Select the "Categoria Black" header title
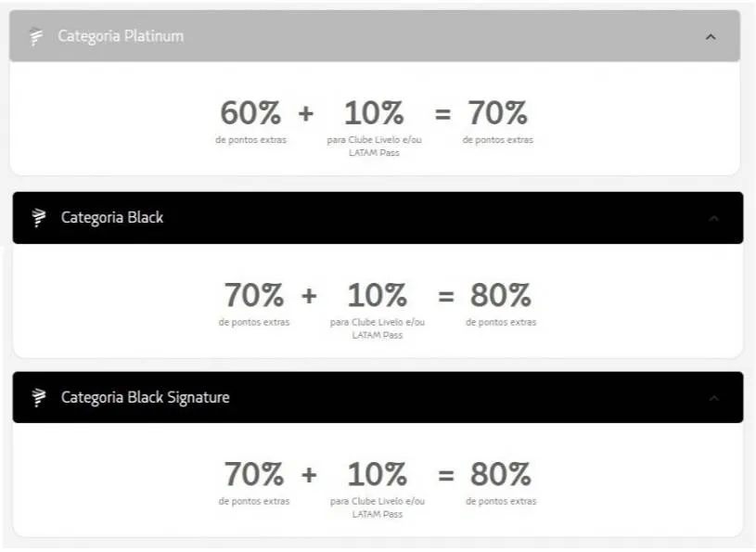Viewport: 756px width, 552px height. (112, 218)
